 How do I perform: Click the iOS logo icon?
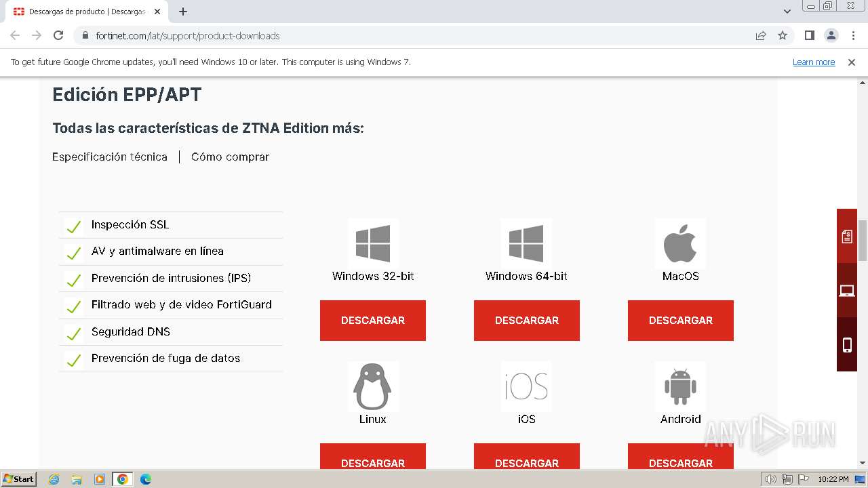point(526,387)
